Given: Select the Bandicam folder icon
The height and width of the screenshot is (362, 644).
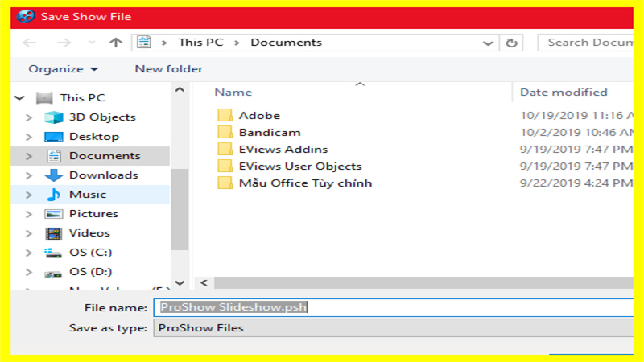Looking at the screenshot, I should pyautogui.click(x=225, y=132).
